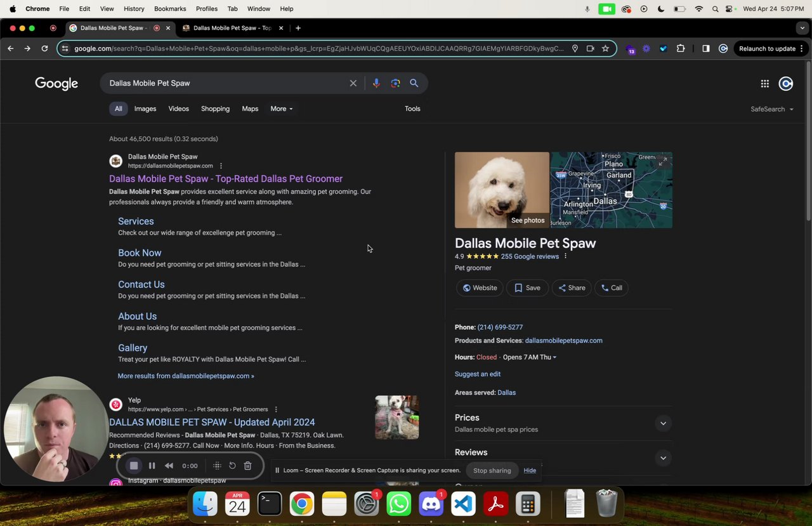Go back to the previous page
Viewport: 812px width, 526px height.
coord(11,48)
